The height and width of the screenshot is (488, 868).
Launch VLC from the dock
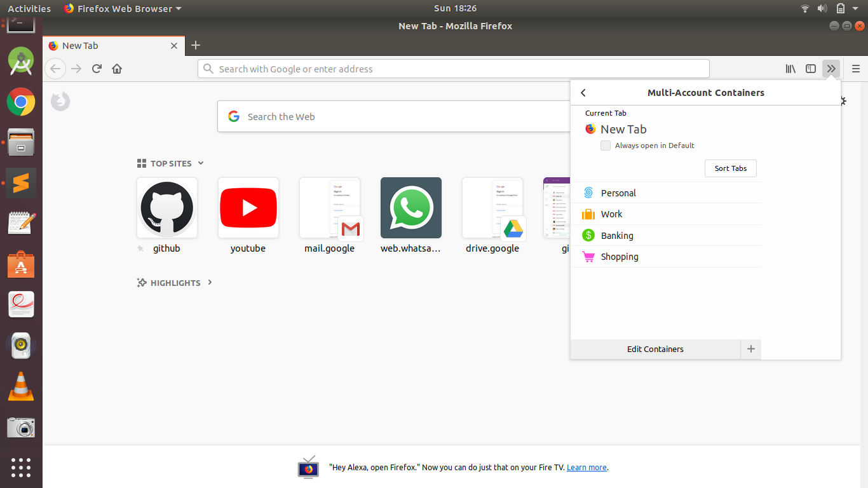[x=21, y=386]
